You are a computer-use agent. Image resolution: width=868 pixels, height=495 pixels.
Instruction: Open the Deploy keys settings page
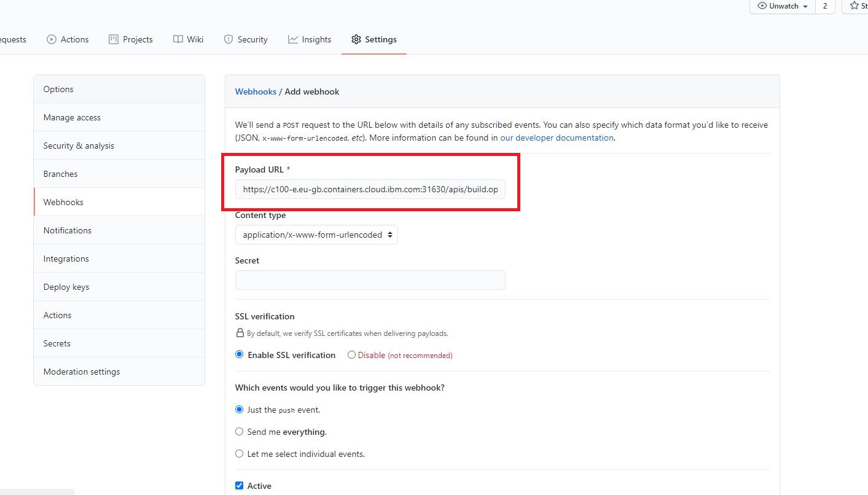pos(66,286)
